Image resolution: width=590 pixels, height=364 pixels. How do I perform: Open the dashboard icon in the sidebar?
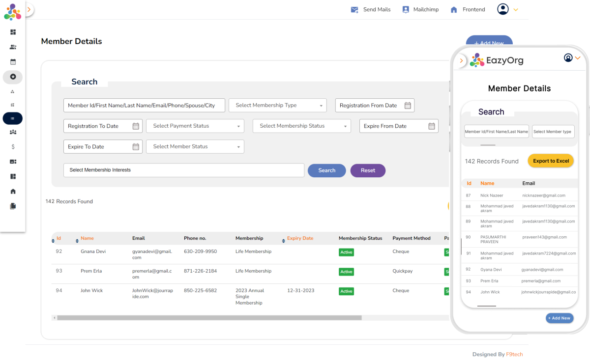pyautogui.click(x=13, y=32)
